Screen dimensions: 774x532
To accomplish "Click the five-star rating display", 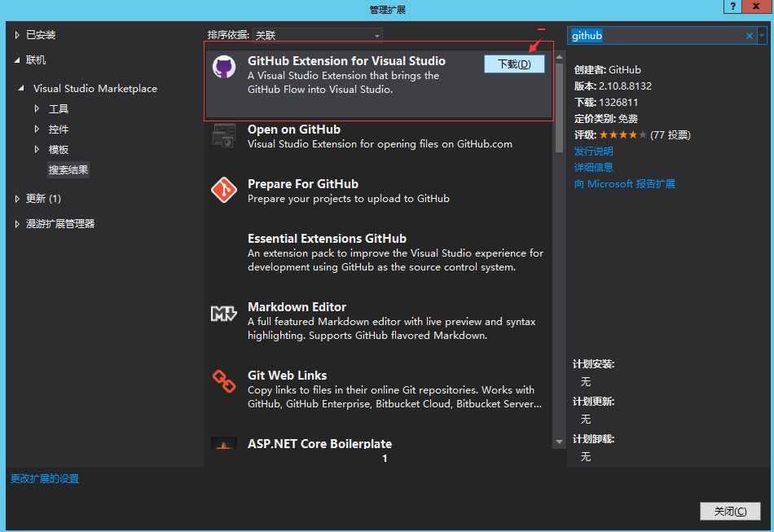I will (622, 134).
